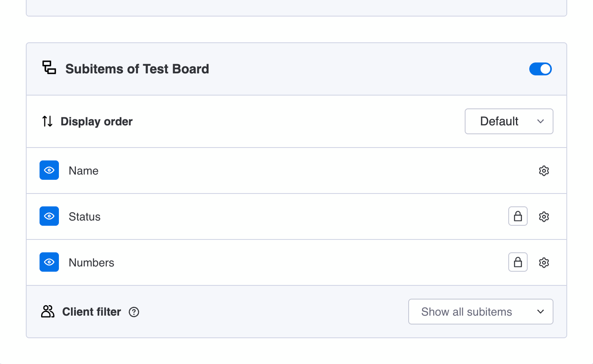The width and height of the screenshot is (593, 364).
Task: Click the Display order sort arrows icon
Action: [x=47, y=121]
